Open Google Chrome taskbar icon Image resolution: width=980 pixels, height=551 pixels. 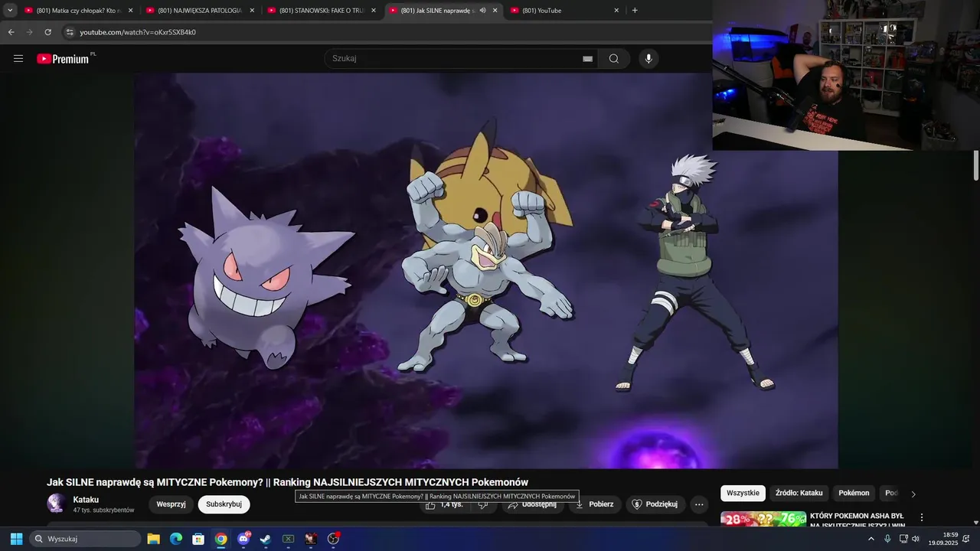point(220,539)
